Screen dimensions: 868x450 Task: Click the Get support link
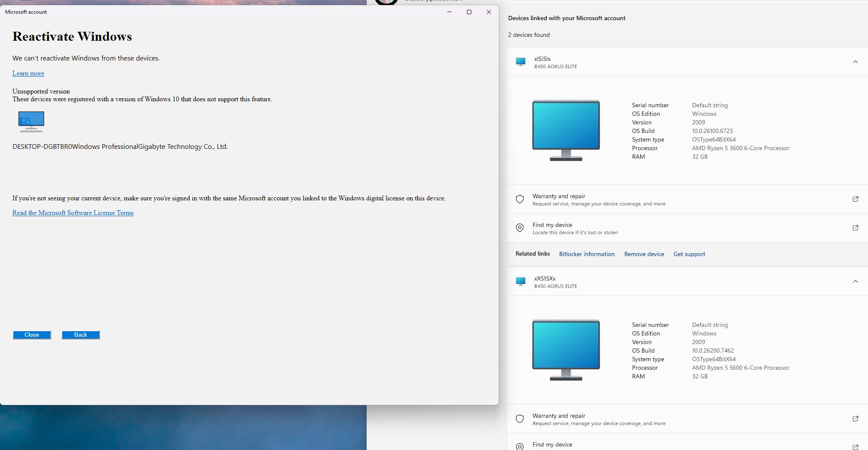point(689,254)
